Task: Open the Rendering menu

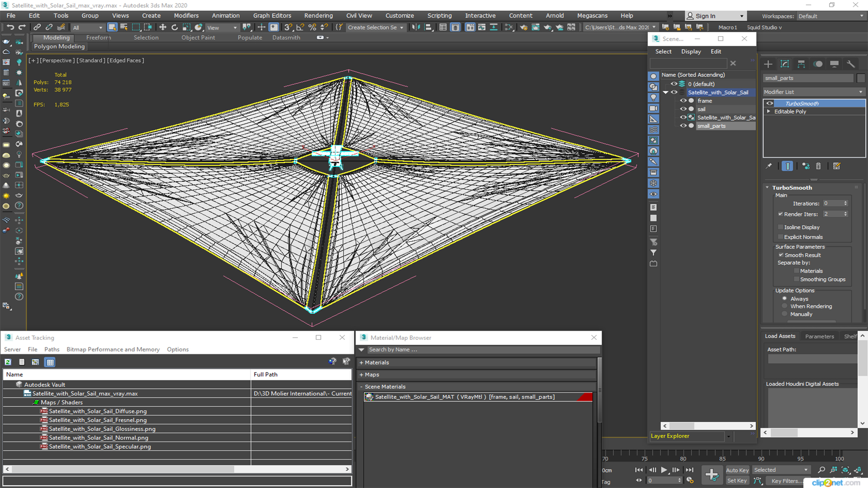Action: pos(318,15)
